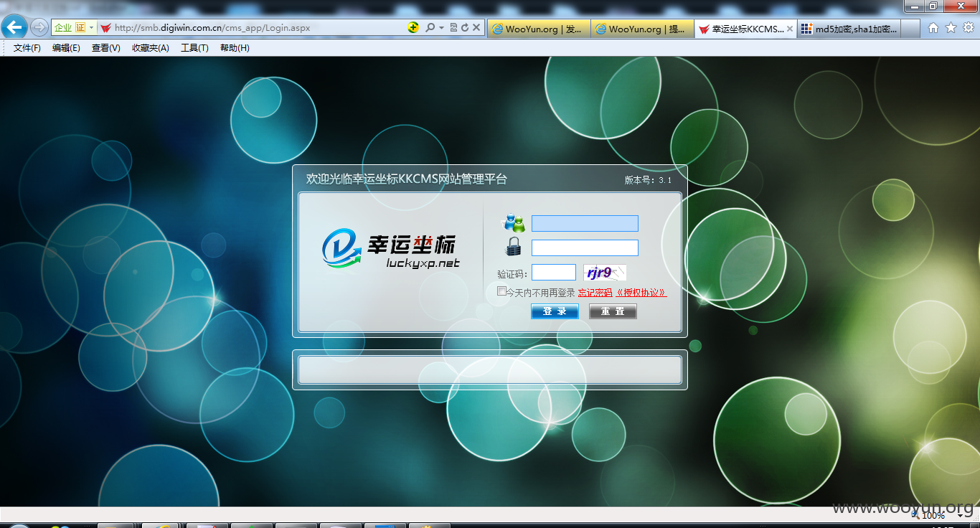
Task: Switch to md5加密,sha1加密 tab
Action: [848, 29]
